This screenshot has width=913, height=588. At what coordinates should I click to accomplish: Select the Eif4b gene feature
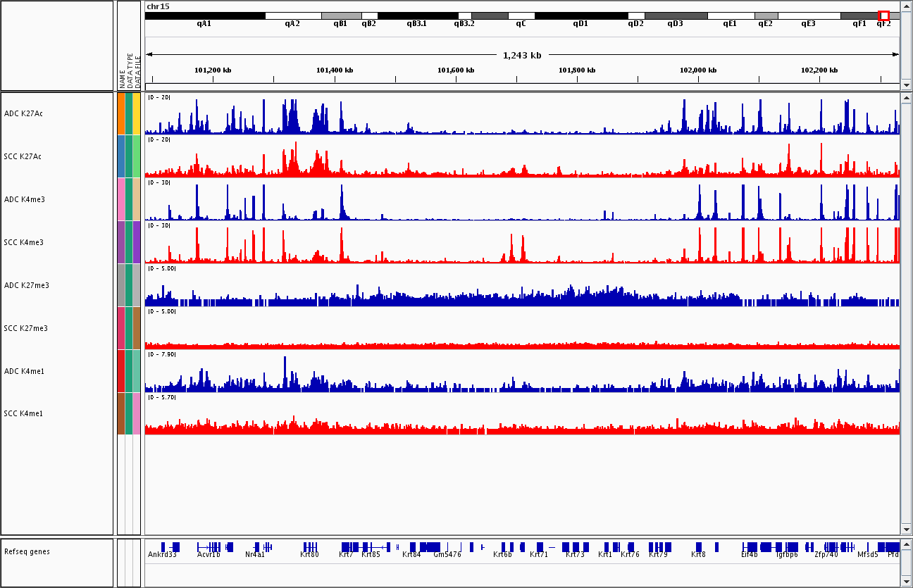tap(751, 547)
